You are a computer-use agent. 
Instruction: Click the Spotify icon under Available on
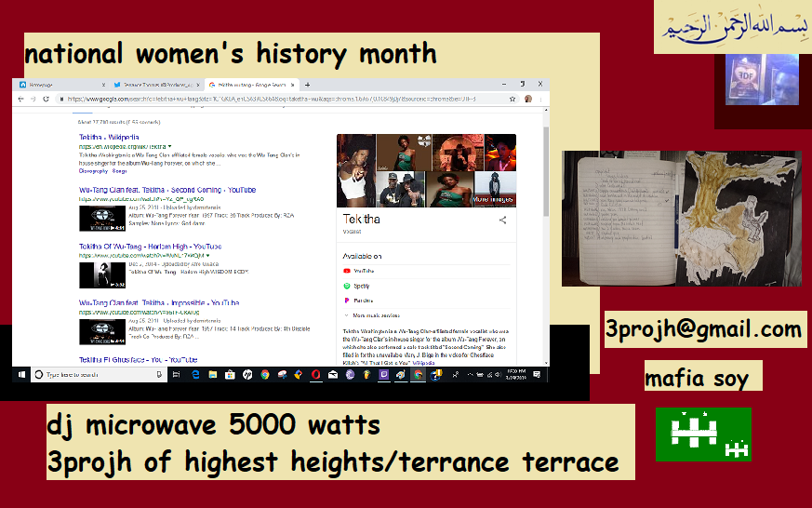[x=347, y=286]
